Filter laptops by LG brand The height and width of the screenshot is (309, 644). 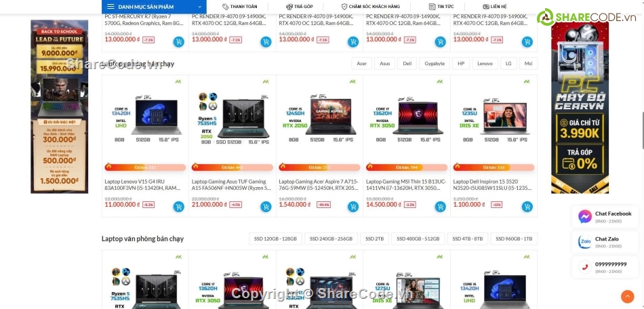[x=508, y=64]
